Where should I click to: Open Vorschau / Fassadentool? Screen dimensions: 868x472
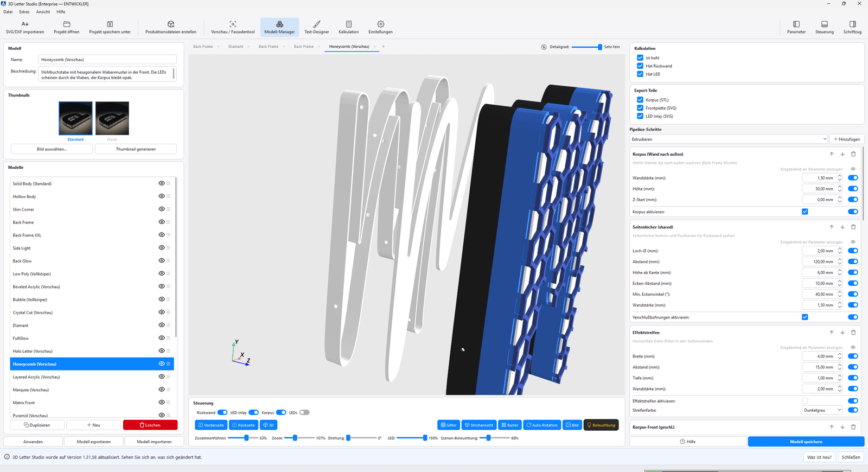233,27
